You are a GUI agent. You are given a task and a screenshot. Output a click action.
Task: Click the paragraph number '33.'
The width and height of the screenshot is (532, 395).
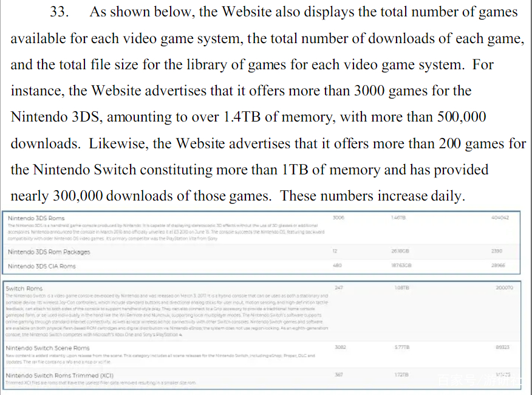click(60, 12)
